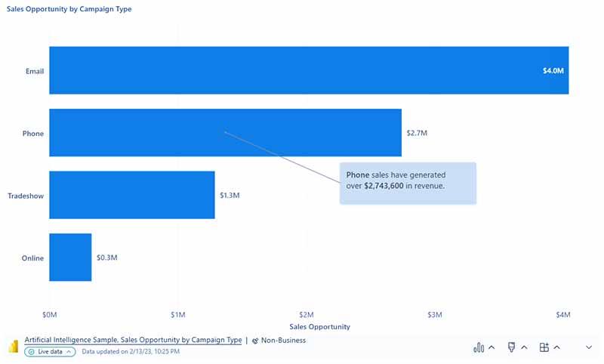Click the Phone sales annotation callout
Screen dimensions: 604x364
[x=408, y=184]
